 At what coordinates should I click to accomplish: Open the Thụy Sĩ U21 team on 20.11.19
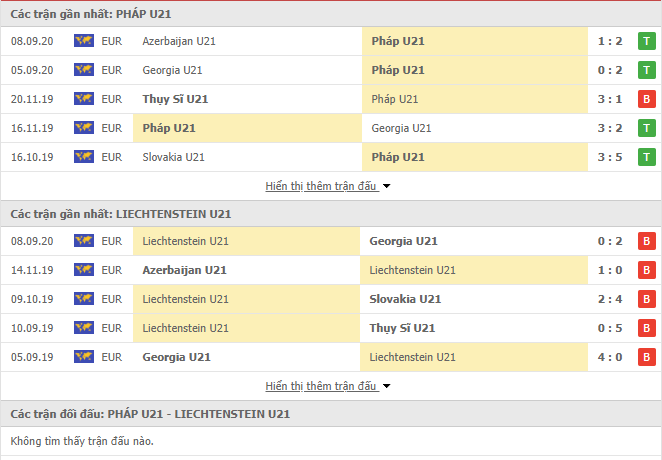(175, 99)
